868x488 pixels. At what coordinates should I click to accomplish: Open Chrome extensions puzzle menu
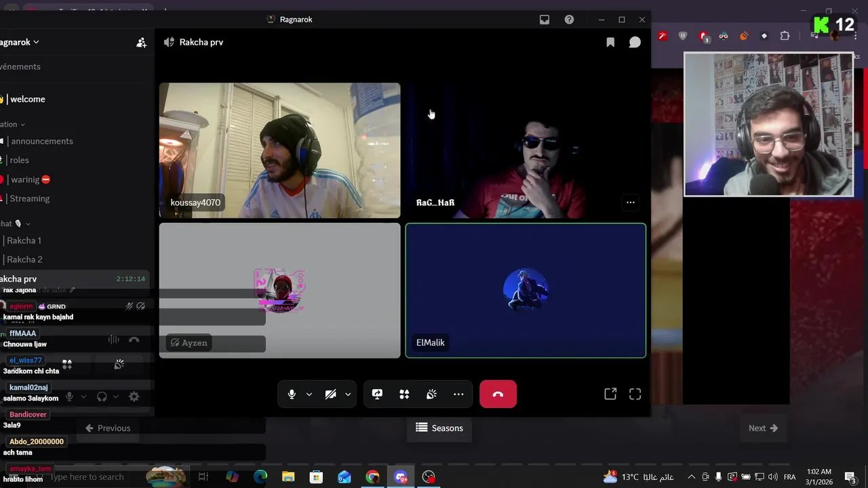785,36
